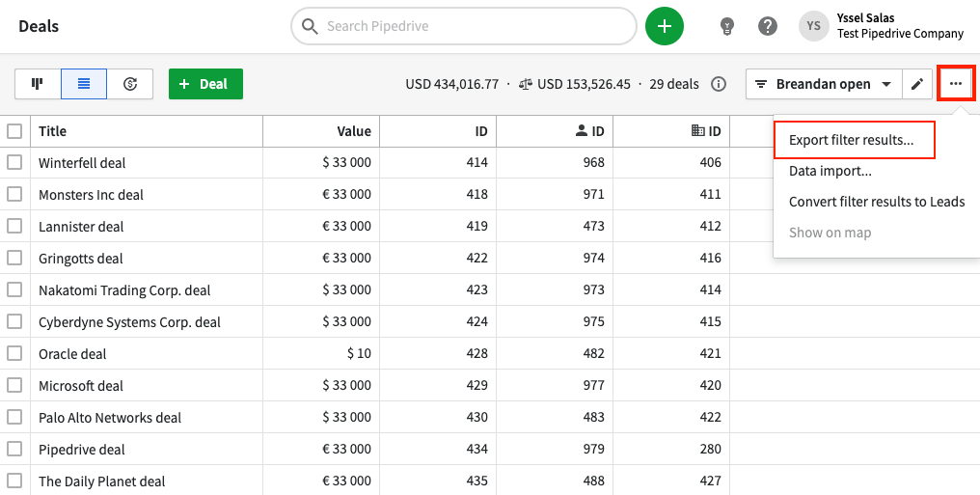Click the weighted value scales icon
This screenshot has width=980, height=495.
(526, 84)
